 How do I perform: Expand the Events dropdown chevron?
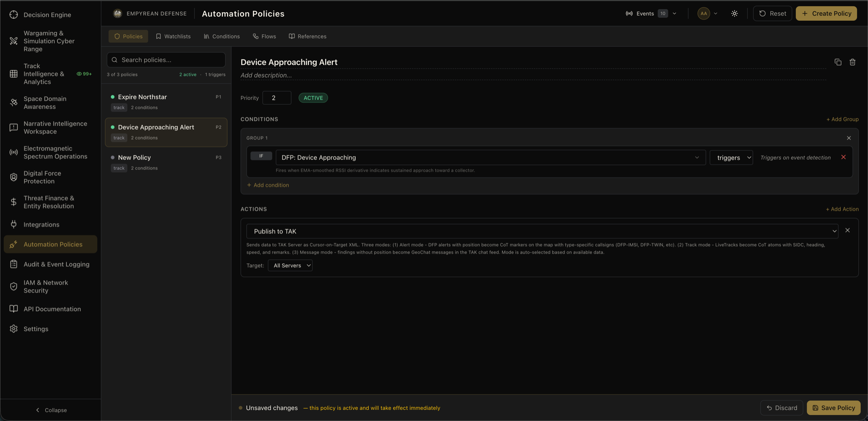click(x=674, y=14)
